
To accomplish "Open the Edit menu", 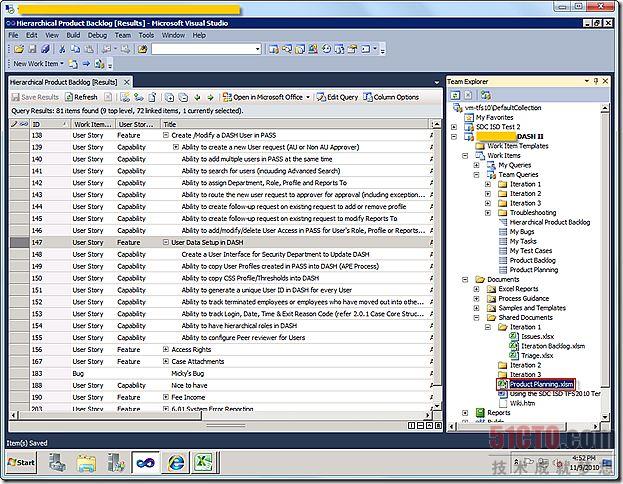I will click(31, 35).
